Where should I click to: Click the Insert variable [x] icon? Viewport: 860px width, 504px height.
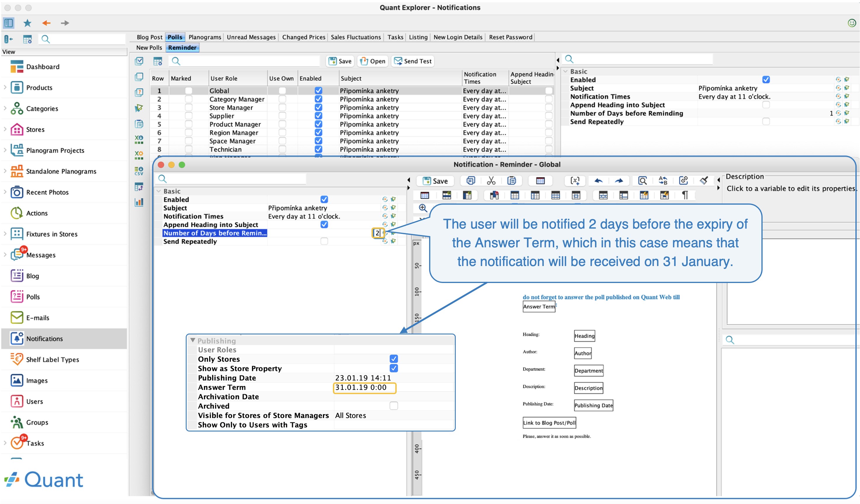click(575, 181)
